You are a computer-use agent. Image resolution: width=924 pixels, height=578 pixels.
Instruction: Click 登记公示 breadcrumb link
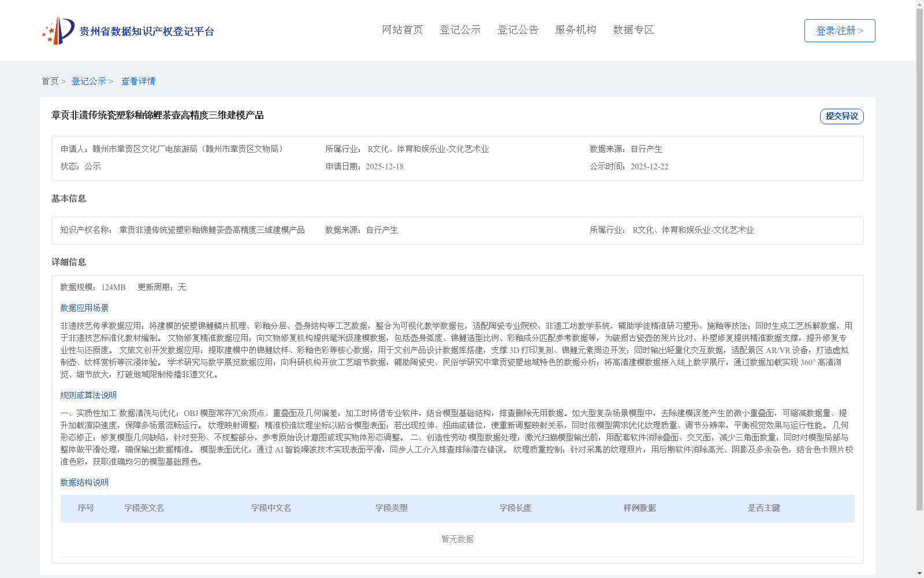point(88,81)
